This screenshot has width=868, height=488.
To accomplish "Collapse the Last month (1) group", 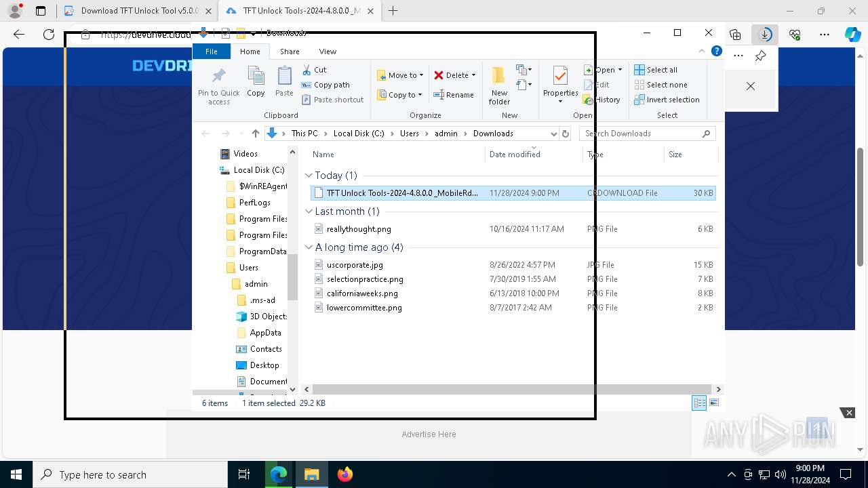I will coord(309,211).
